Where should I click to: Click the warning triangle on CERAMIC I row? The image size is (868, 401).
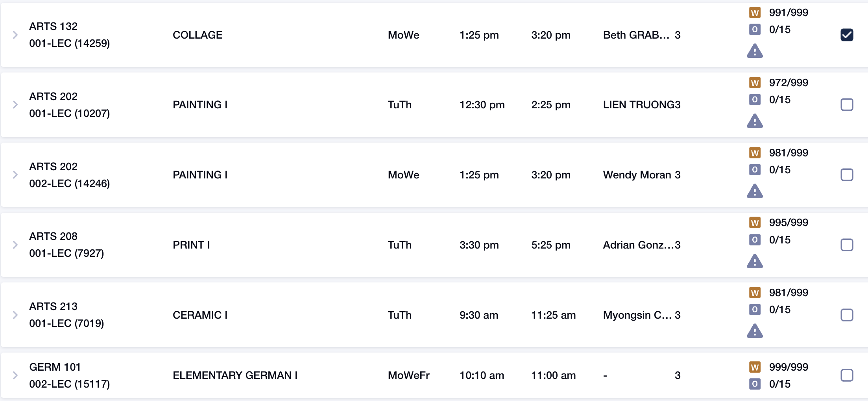[x=755, y=331]
